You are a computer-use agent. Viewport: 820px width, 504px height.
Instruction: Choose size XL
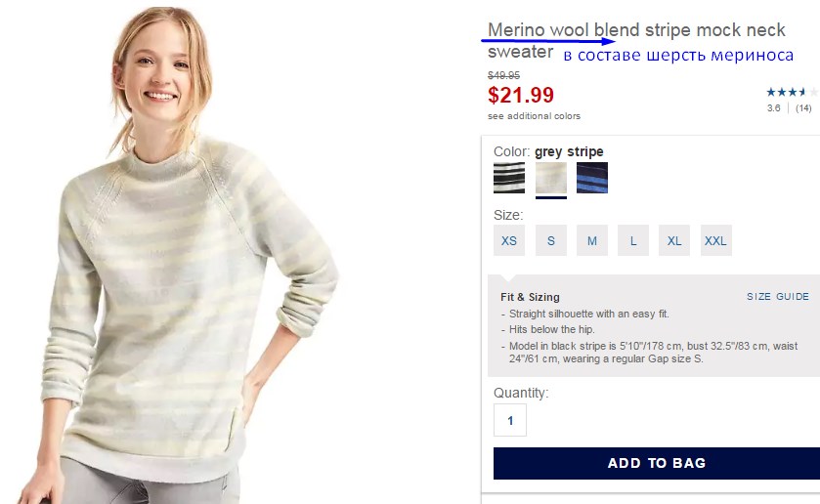674,240
